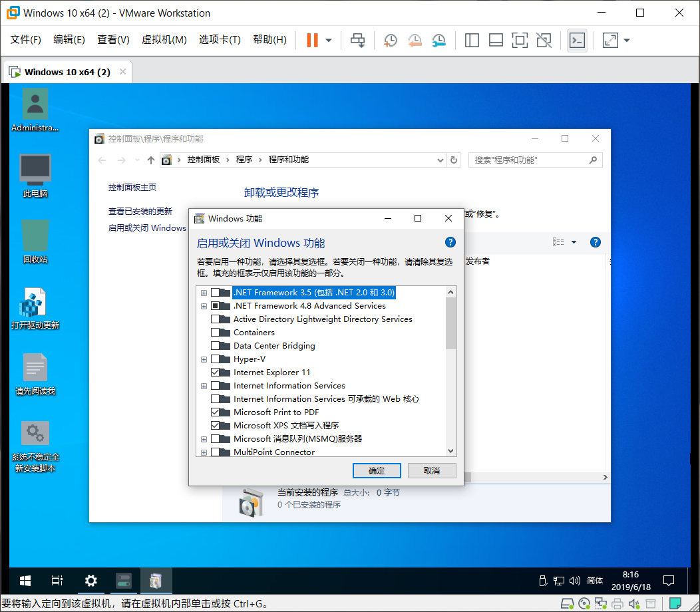Open the 虚拟机(M) menu

point(164,40)
